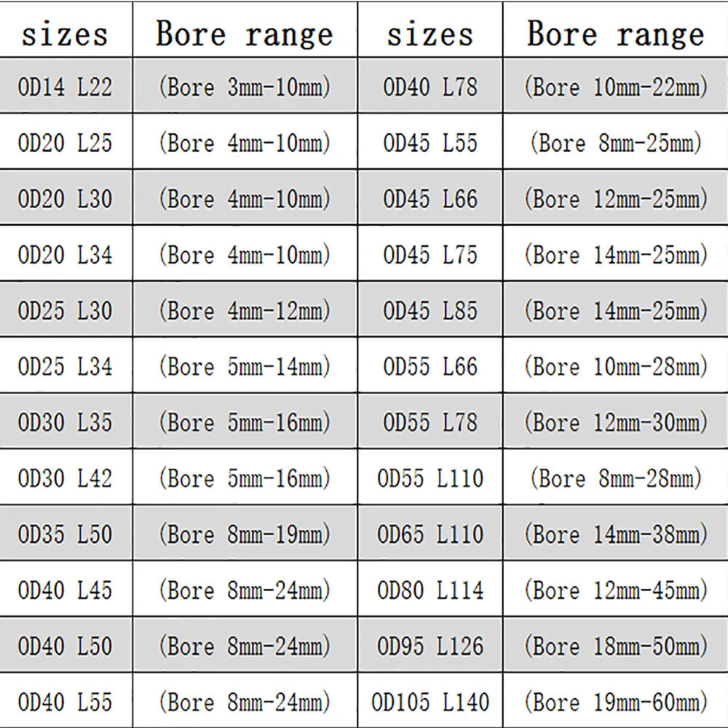Select the OD35 L50 size cell
The image size is (728, 728).
66,533
